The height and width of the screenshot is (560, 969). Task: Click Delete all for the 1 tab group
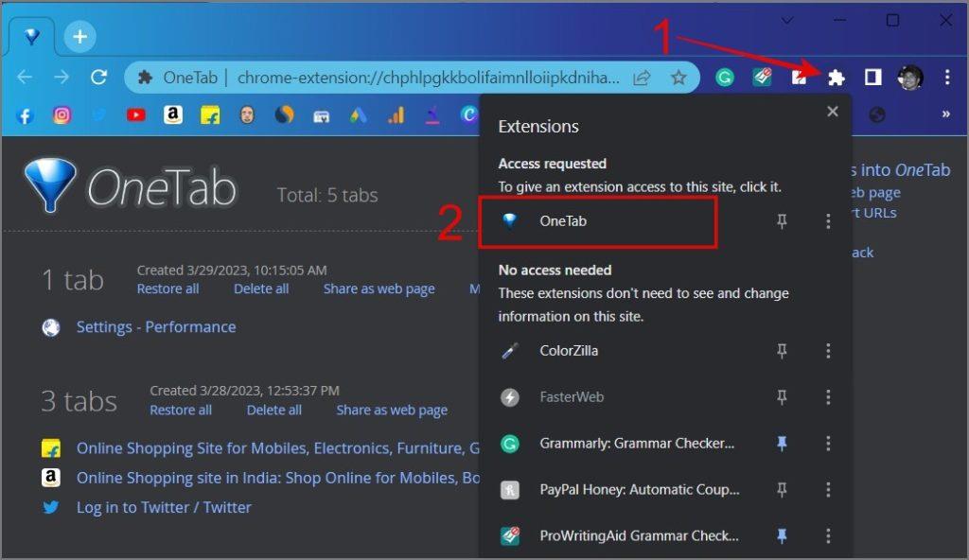pyautogui.click(x=261, y=289)
